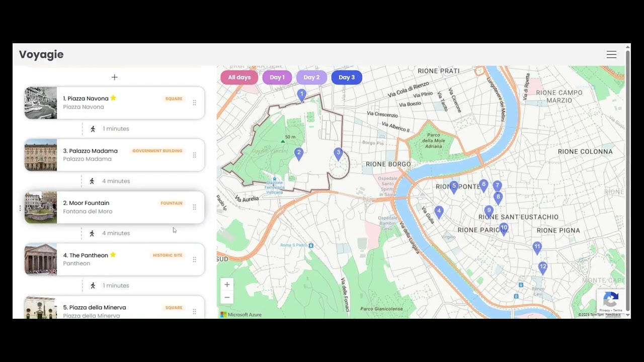
Task: Click map marker 1
Action: point(301,96)
